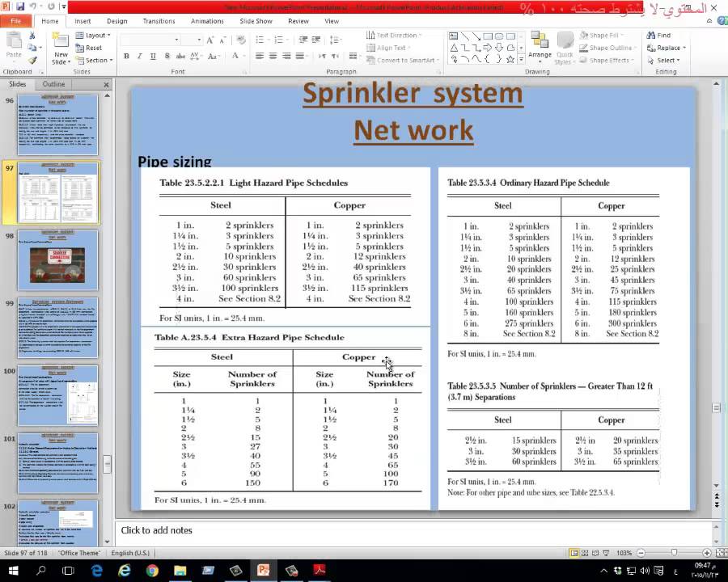This screenshot has height=582, width=728.
Task: Select Normal view button in status bar
Action: pos(574,553)
